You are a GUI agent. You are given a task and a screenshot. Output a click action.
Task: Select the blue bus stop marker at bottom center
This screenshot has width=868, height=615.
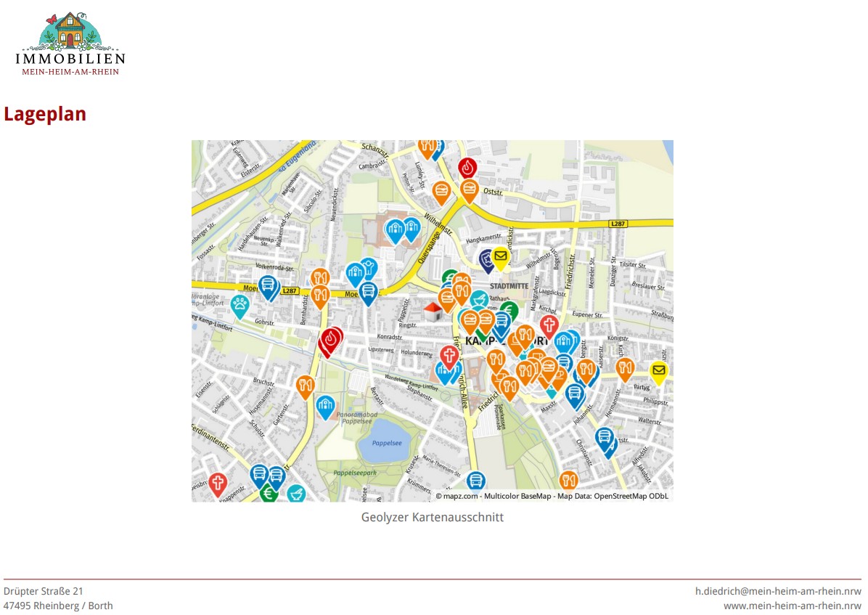tap(475, 481)
